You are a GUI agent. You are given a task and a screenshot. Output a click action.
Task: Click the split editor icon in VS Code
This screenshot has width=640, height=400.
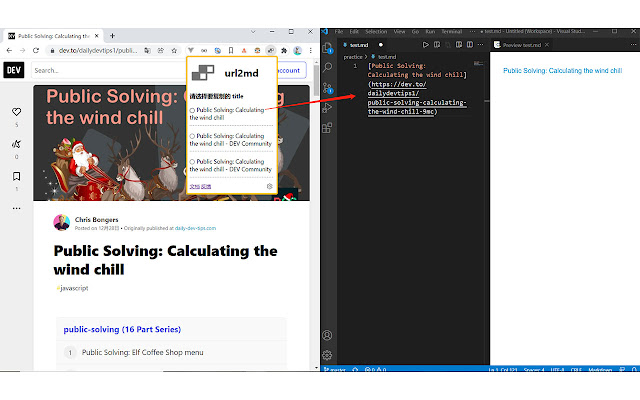click(470, 45)
